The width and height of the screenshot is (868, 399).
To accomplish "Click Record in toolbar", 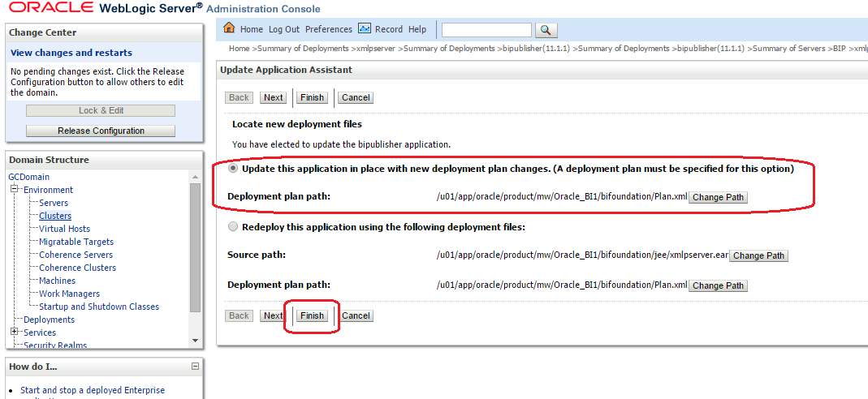I will tap(389, 29).
